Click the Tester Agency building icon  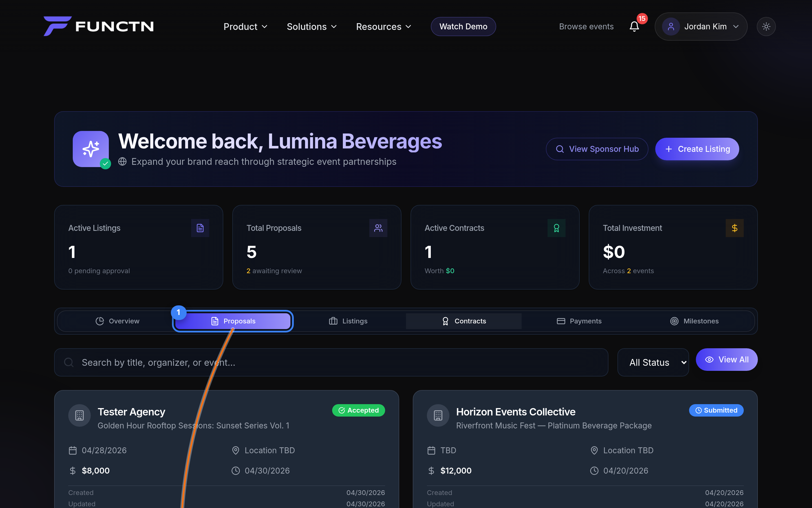point(80,415)
